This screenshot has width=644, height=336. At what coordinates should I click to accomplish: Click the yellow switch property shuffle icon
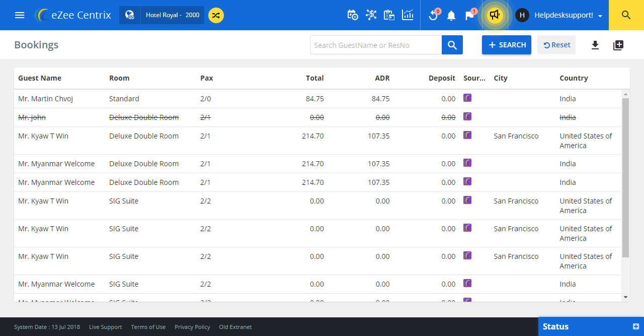pyautogui.click(x=216, y=15)
